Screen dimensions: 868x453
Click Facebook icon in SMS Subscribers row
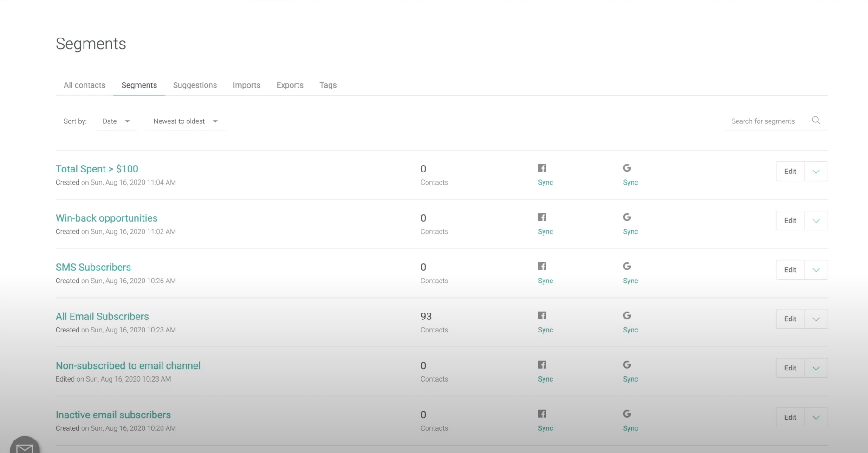click(542, 266)
